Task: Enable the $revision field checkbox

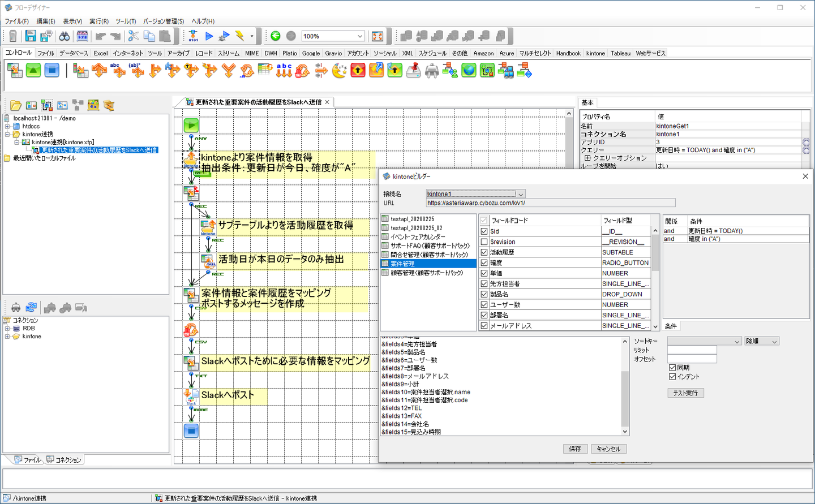Action: (484, 242)
